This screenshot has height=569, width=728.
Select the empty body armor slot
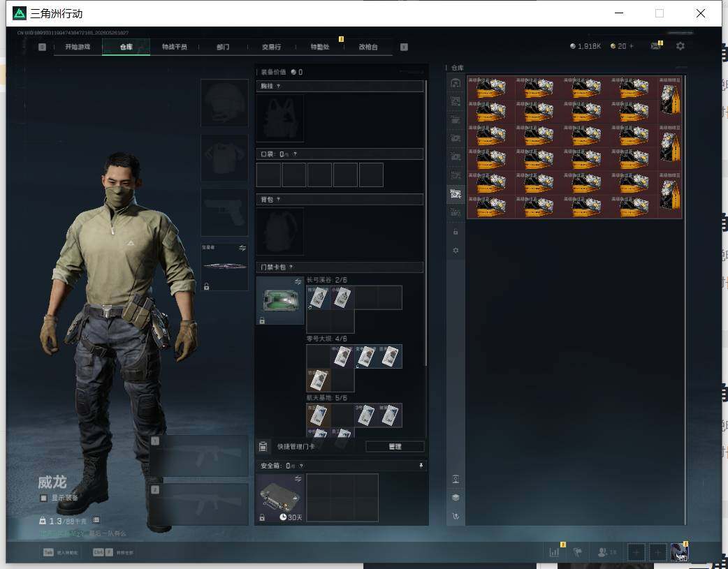click(224, 158)
